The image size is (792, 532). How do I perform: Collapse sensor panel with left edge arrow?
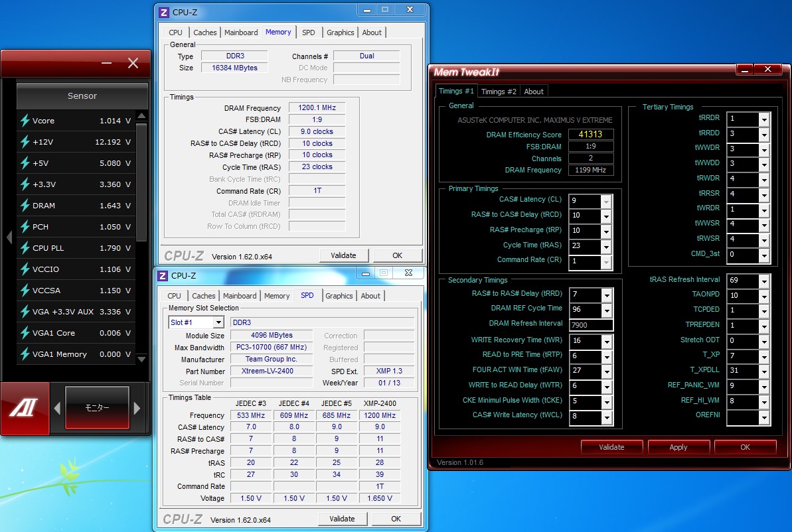coord(9,237)
